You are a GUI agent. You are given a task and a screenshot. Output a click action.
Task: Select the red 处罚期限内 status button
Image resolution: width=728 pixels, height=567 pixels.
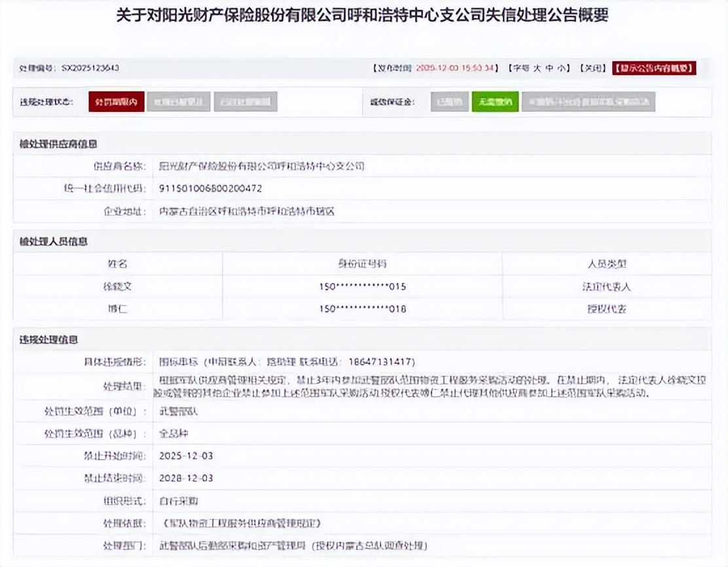(x=116, y=102)
